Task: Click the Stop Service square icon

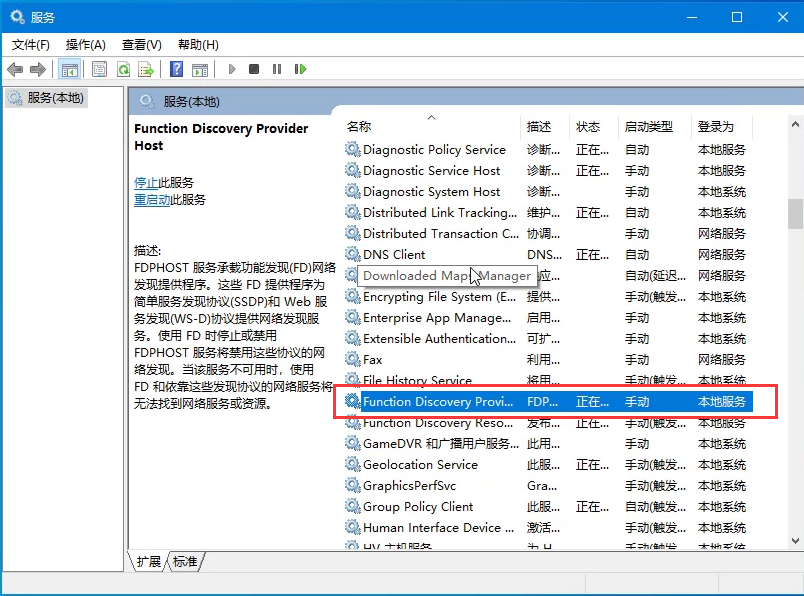Action: (254, 69)
